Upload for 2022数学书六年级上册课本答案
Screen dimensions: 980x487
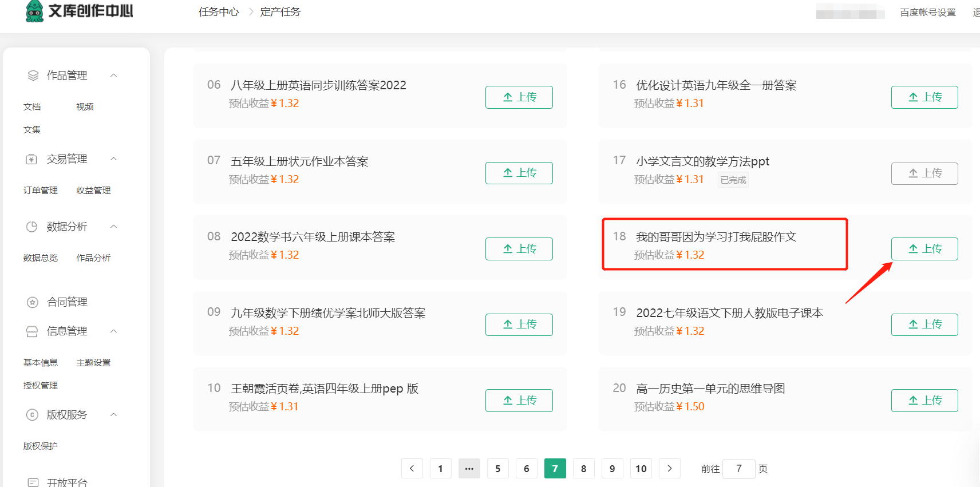(519, 249)
